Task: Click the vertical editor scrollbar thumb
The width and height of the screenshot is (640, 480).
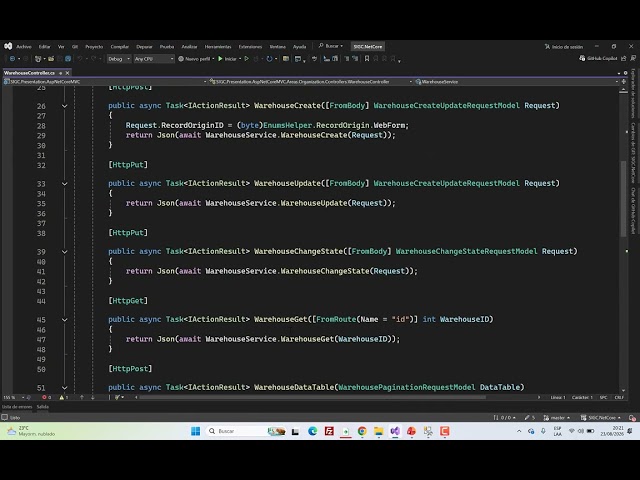Action: pyautogui.click(x=623, y=199)
